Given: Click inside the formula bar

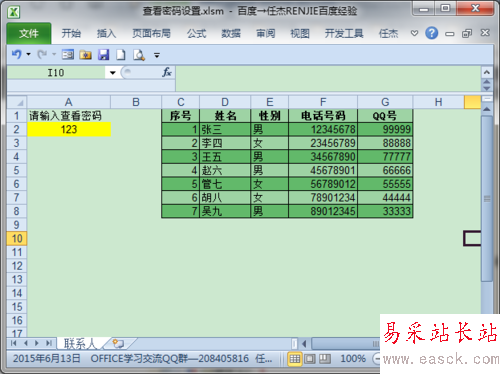Looking at the screenshot, I should 328,78.
